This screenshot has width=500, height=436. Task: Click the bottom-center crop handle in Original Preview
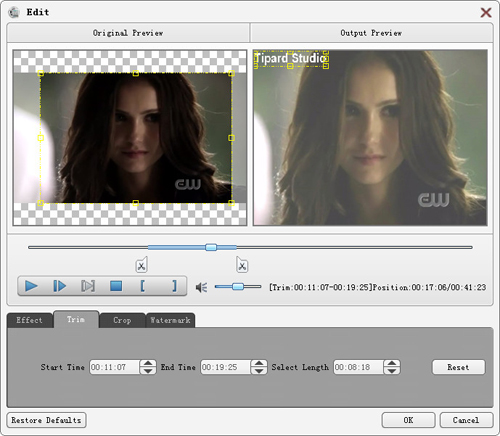pyautogui.click(x=136, y=203)
